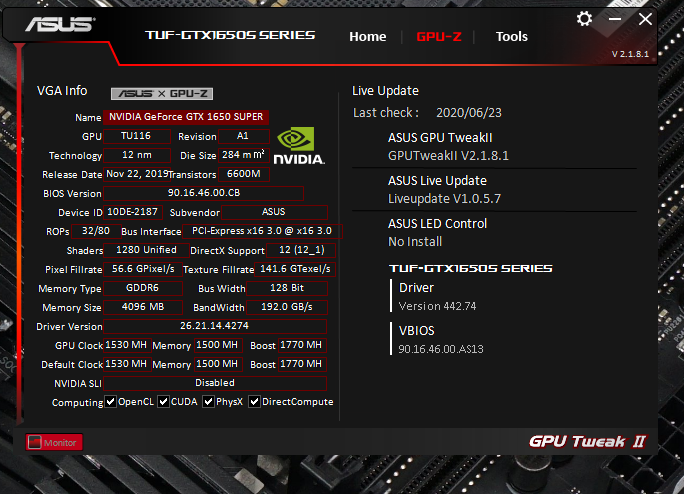The height and width of the screenshot is (494, 684).
Task: Click TUF-GTX1650S SERIES header title
Action: point(230,35)
